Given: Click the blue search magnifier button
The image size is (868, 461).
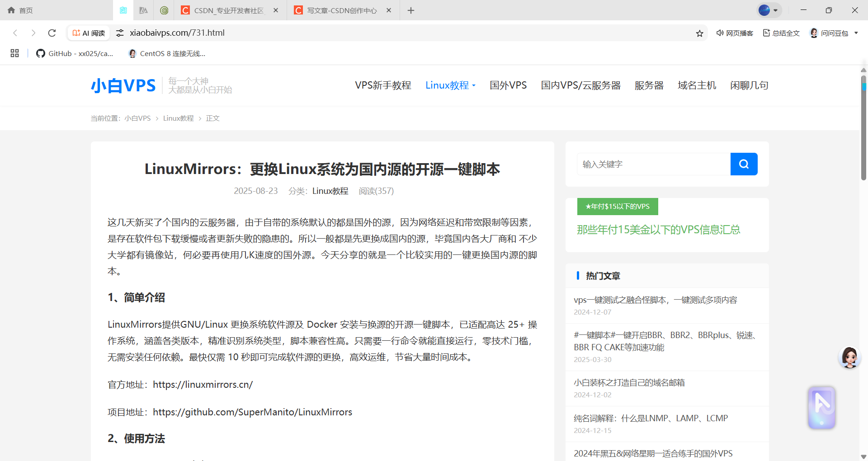Looking at the screenshot, I should (x=744, y=164).
